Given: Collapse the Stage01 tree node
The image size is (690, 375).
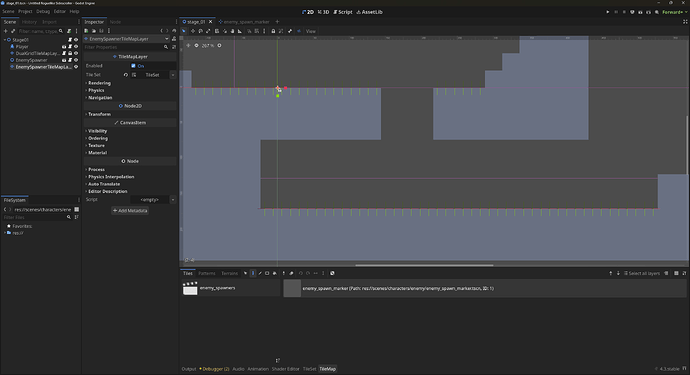Looking at the screenshot, I should 4,40.
